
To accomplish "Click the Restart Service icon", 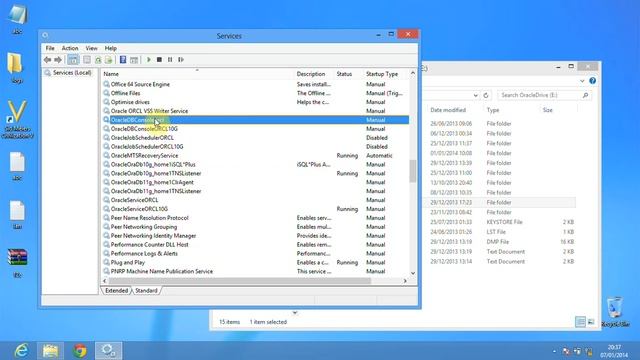I will [181, 60].
